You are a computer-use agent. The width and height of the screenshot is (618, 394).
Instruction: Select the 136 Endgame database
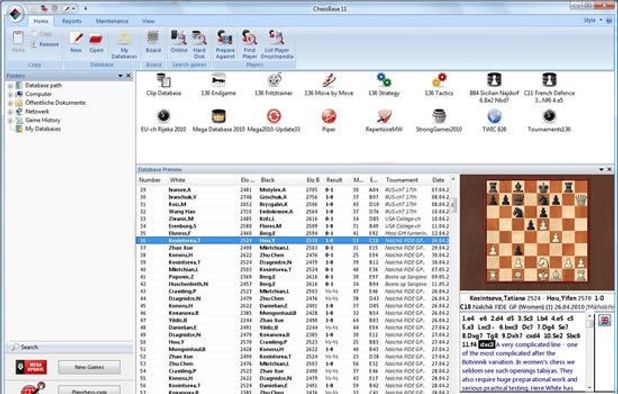218,85
